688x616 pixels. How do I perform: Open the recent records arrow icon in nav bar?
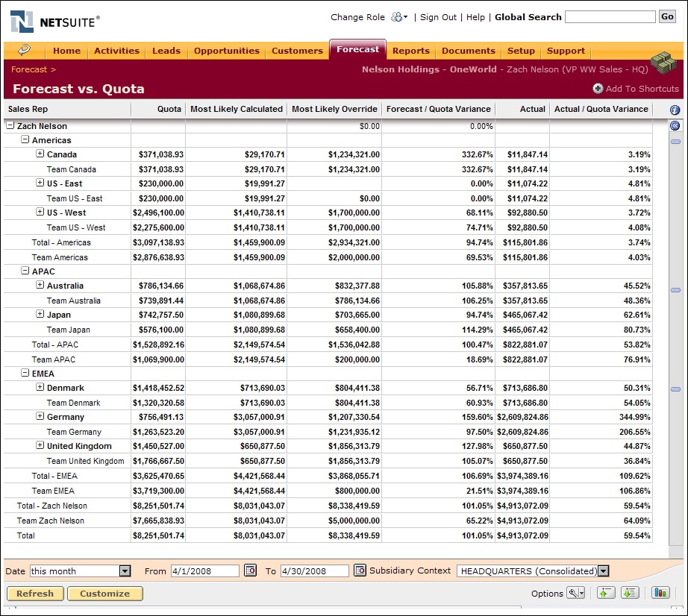[24, 50]
